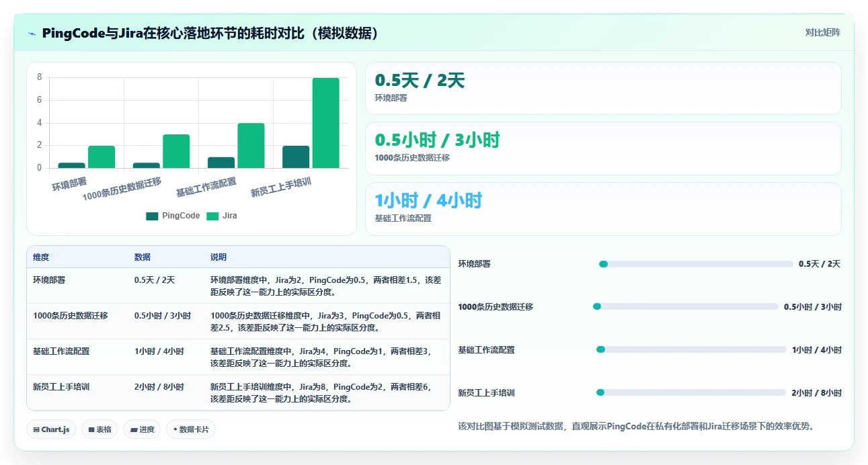
Task: Select the PingCode bar for 新员工上手培训
Action: [x=296, y=157]
